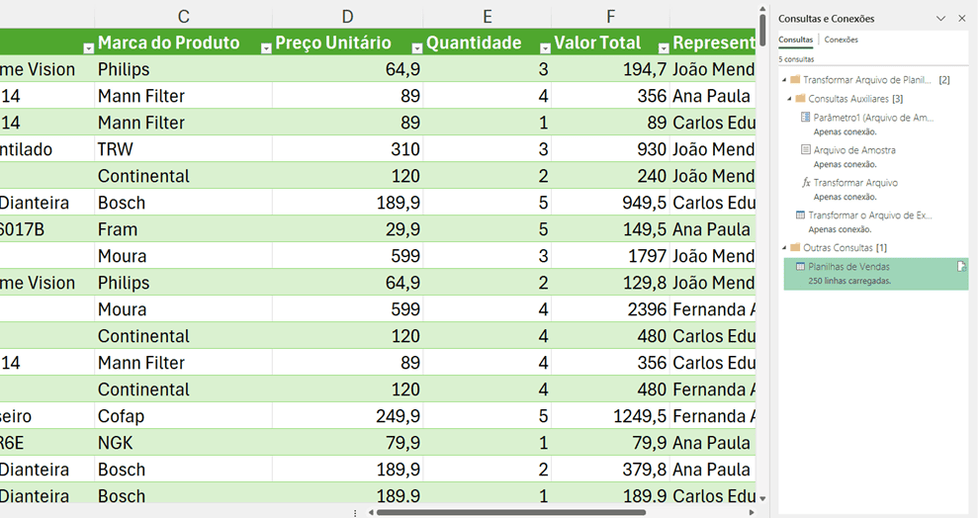The height and width of the screenshot is (518, 980).
Task: Click the refresh icon on Planilhas de Vendas
Action: (960, 267)
